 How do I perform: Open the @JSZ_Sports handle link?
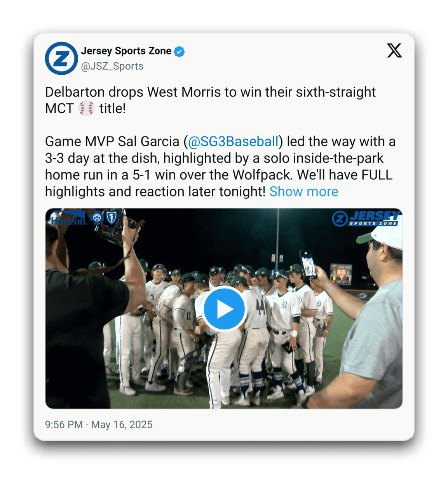(112, 66)
